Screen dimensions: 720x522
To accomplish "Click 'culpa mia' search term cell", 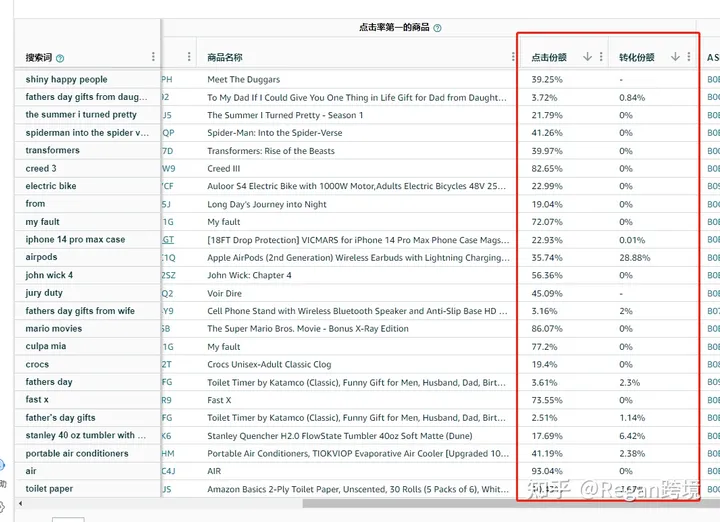I will click(46, 346).
